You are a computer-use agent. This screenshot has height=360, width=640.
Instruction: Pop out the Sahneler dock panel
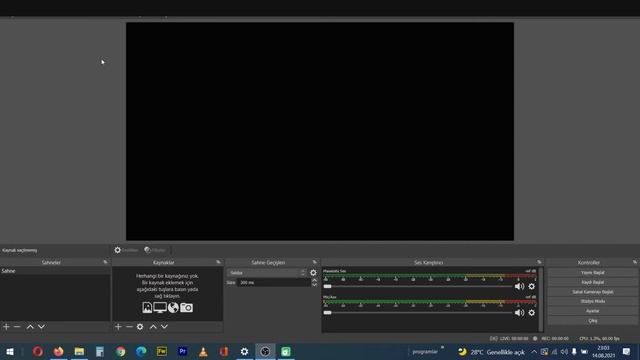(x=105, y=262)
